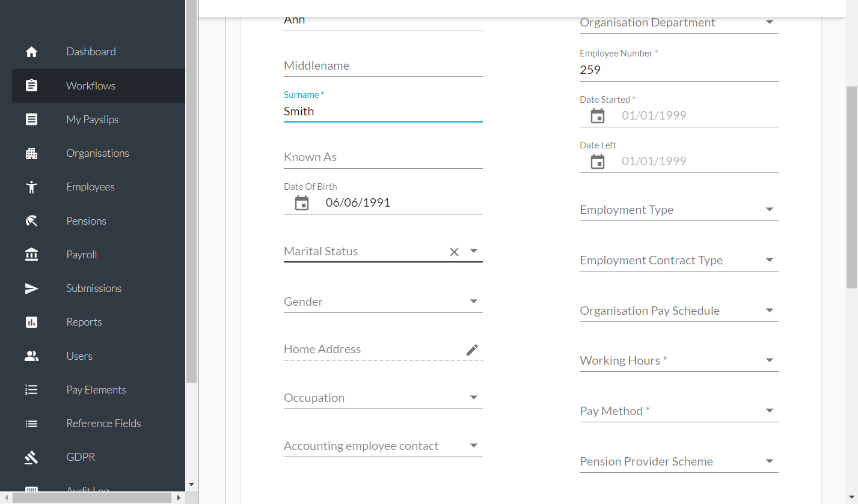Viewport: 858px width, 504px height.
Task: Open the Organisation Department dropdown
Action: coord(679,22)
